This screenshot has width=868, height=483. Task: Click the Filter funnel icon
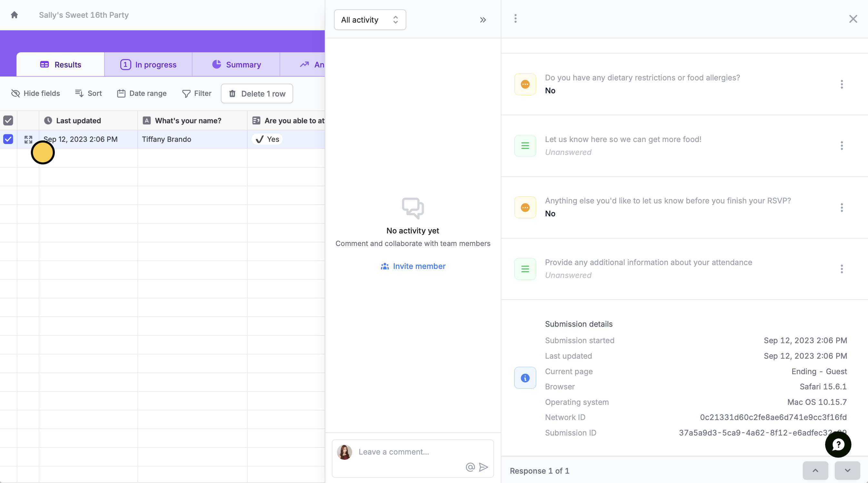click(x=186, y=93)
